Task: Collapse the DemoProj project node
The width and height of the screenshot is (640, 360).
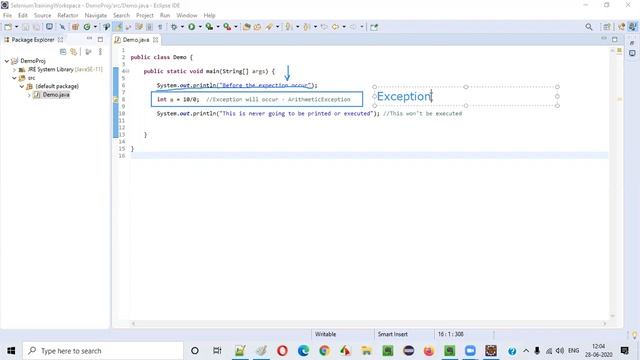Action: pos(7,61)
